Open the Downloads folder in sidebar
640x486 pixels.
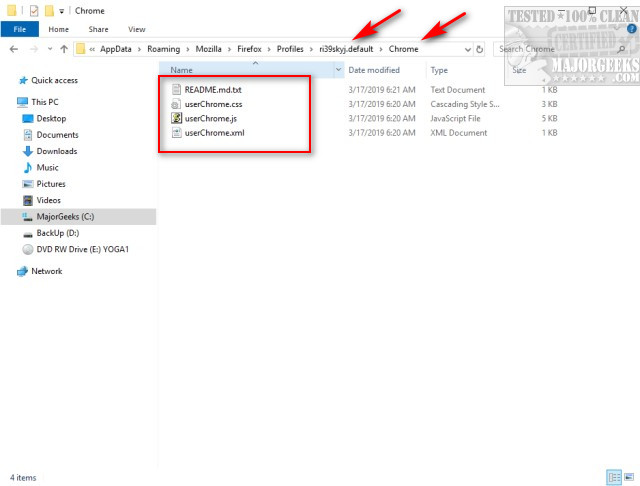[x=57, y=151]
